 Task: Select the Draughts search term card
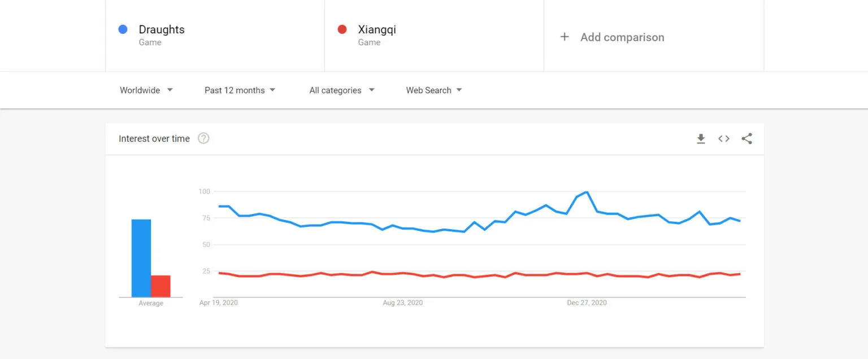[x=215, y=35]
